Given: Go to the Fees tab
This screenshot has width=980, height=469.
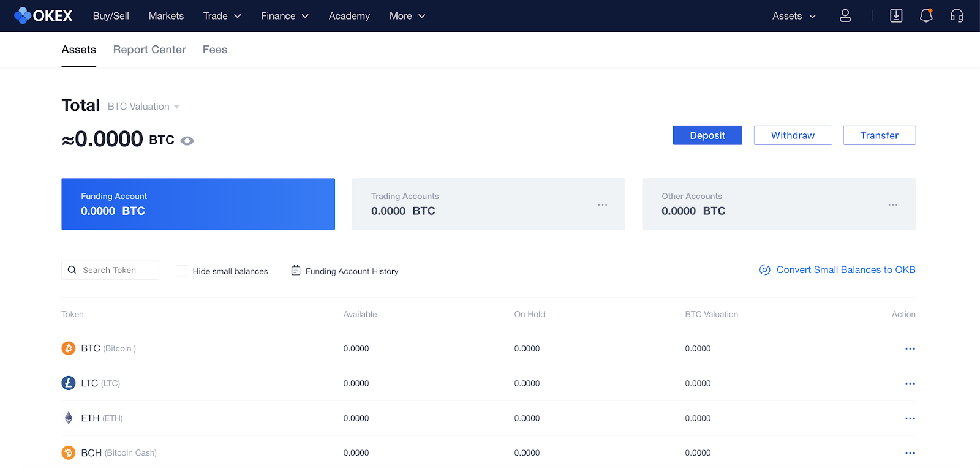Looking at the screenshot, I should coord(215,50).
